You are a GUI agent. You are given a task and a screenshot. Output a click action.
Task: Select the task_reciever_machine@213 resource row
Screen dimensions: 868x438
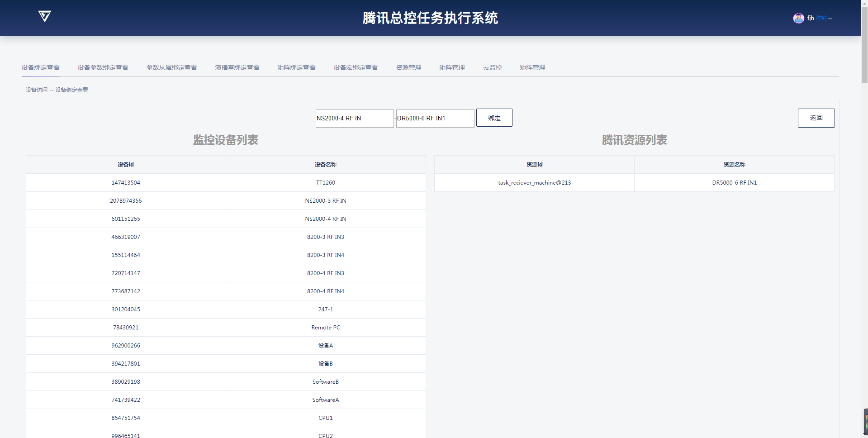[534, 183]
